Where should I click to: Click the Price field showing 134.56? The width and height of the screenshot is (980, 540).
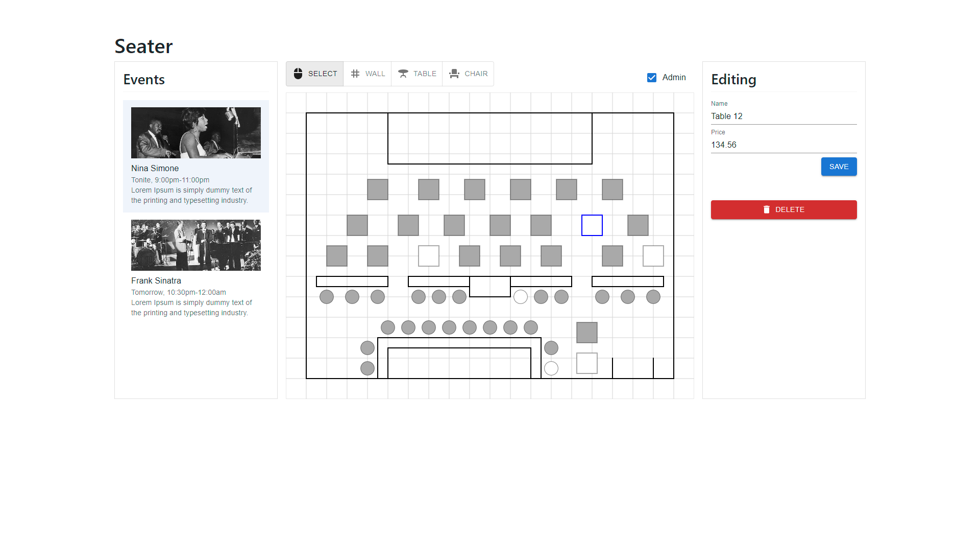click(x=783, y=145)
